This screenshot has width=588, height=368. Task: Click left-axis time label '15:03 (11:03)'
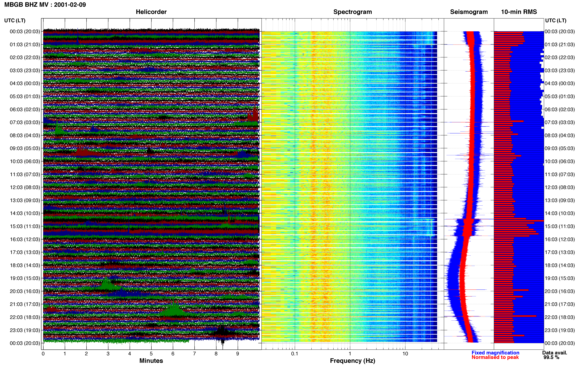click(25, 226)
